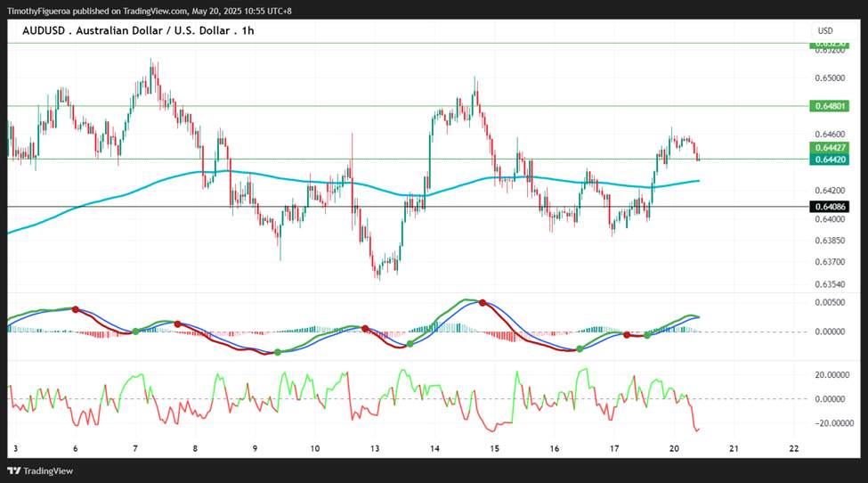The width and height of the screenshot is (868, 483).
Task: Click date label 3 on time axis
Action: [15, 448]
